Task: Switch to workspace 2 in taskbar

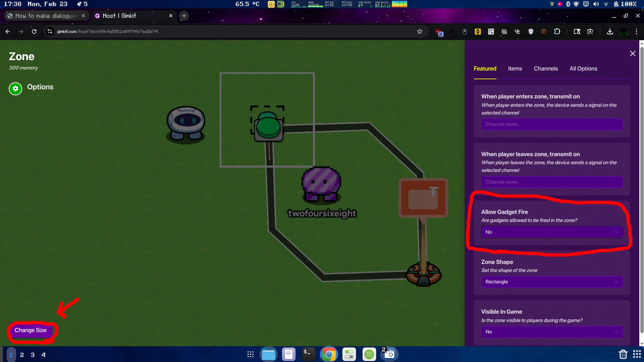Action: point(22,355)
